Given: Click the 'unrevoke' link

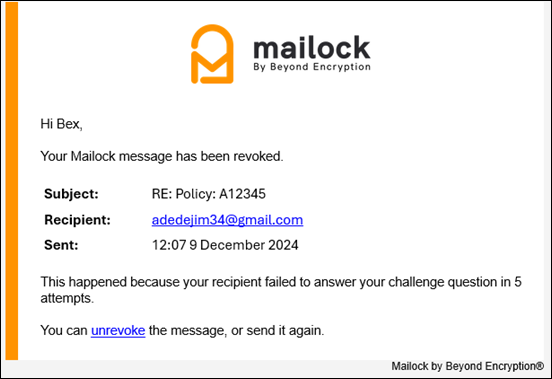Looking at the screenshot, I should pos(118,330).
